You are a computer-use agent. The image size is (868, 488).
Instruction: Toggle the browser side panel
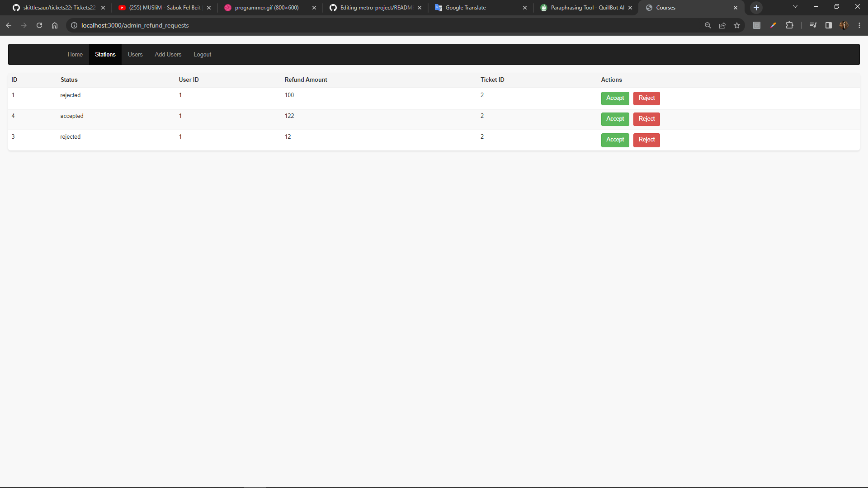828,25
